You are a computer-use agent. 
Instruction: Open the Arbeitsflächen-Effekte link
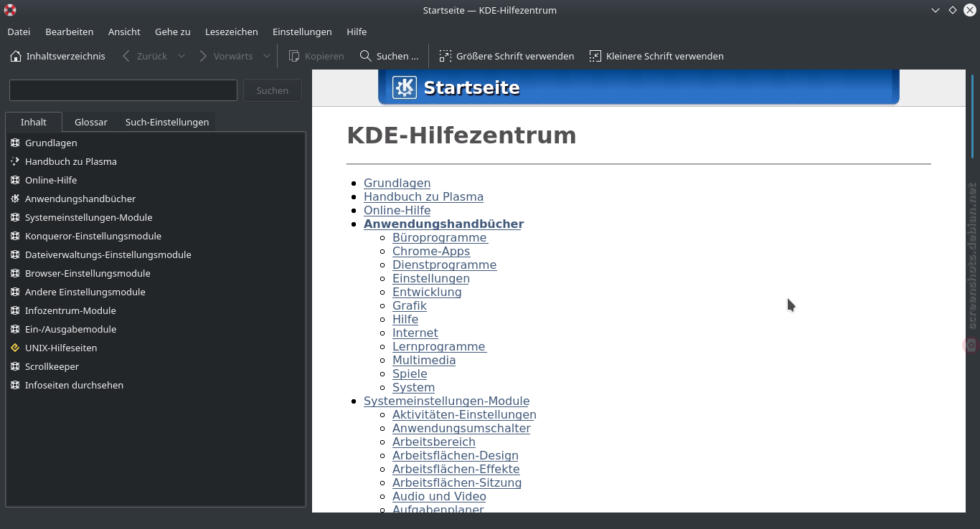(456, 469)
